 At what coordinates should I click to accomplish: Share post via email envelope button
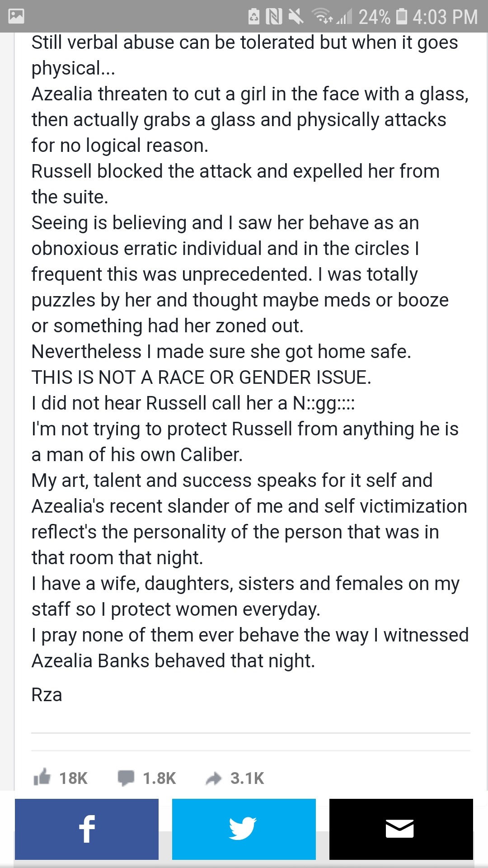(401, 829)
